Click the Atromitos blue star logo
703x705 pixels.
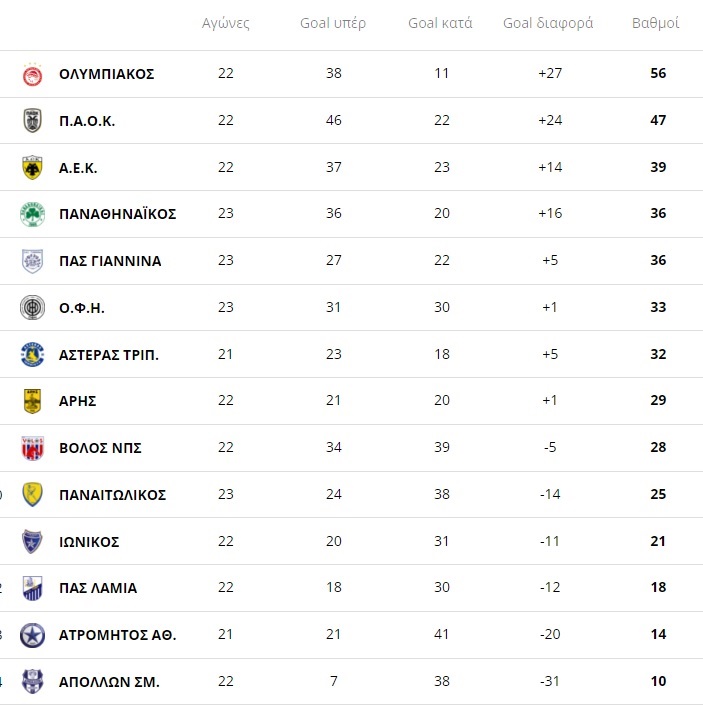pos(32,635)
